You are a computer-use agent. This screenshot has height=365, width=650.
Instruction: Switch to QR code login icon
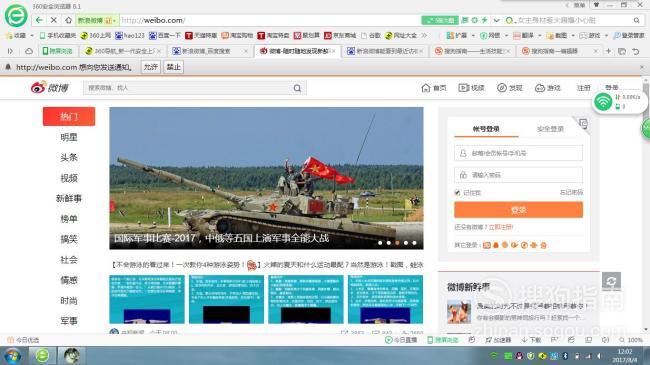[583, 123]
